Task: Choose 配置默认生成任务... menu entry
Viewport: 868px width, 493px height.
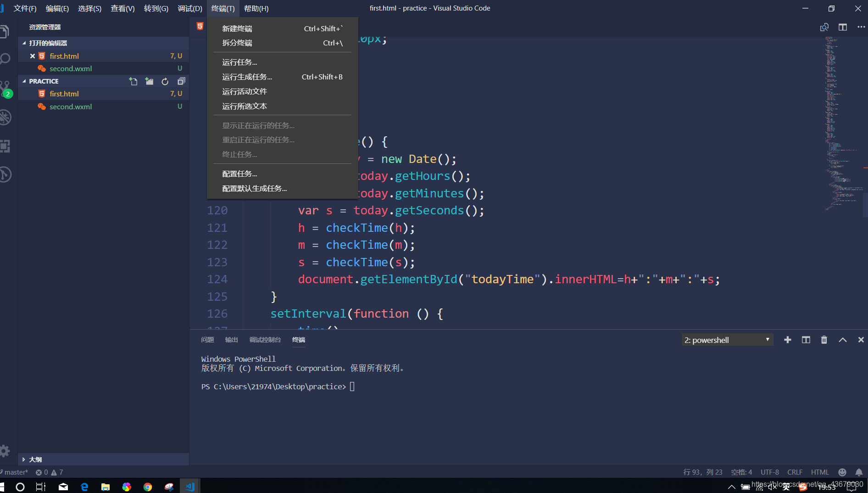Action: pyautogui.click(x=282, y=188)
